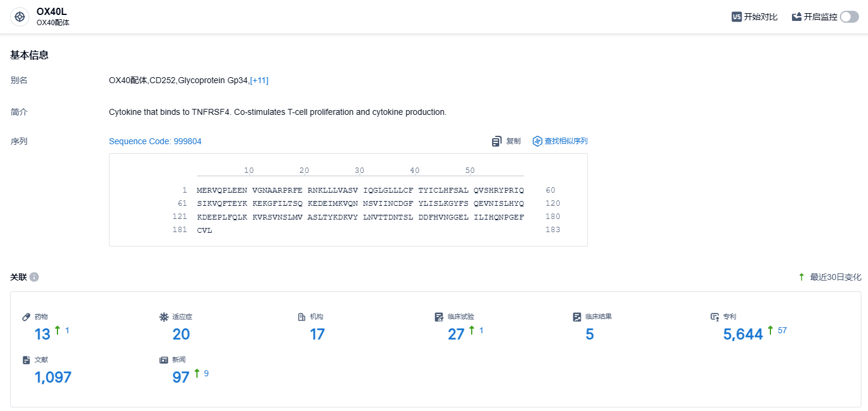Click the 适应症 virus icon
This screenshot has height=411, width=868.
click(x=164, y=316)
